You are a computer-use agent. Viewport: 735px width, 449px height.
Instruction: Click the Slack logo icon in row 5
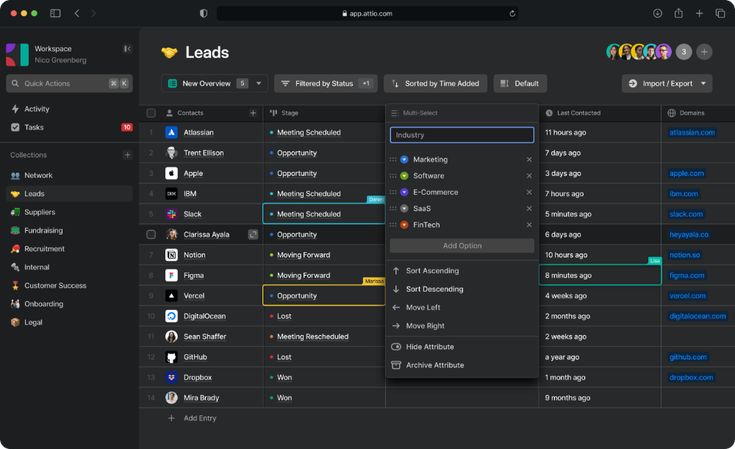coord(172,214)
